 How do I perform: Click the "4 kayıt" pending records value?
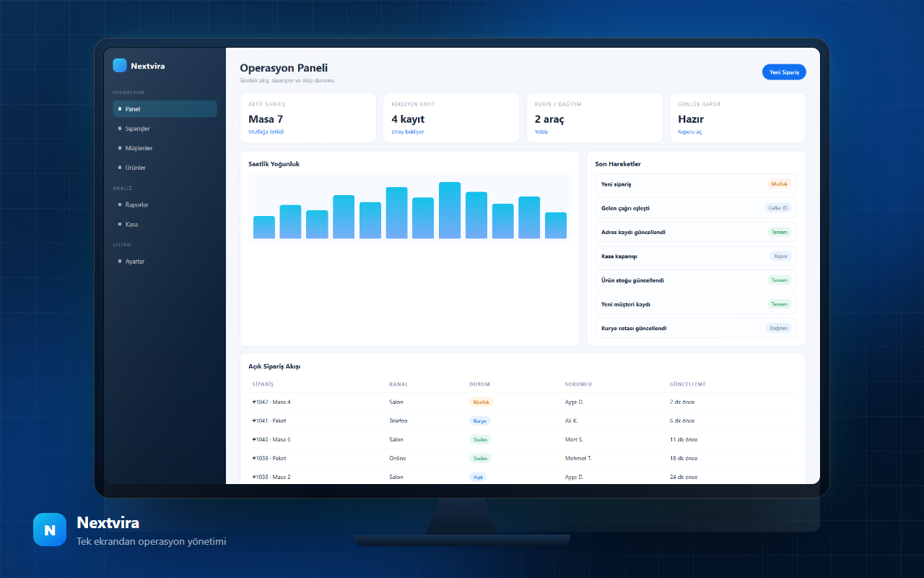408,119
